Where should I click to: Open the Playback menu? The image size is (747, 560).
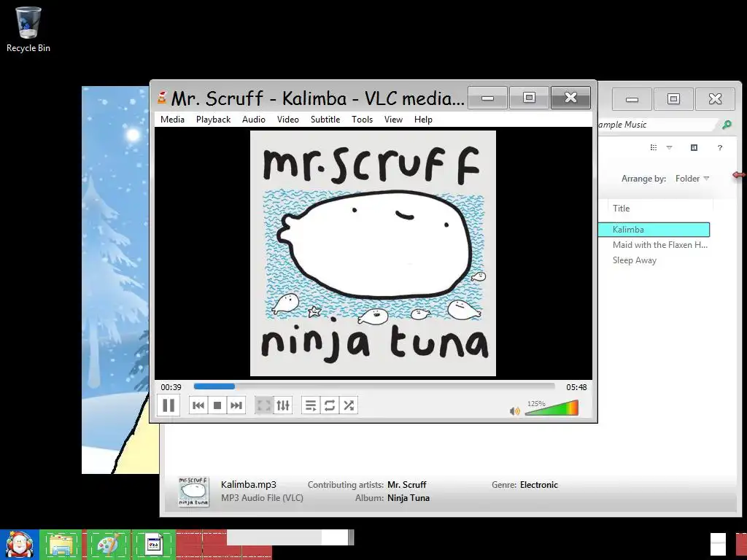coord(214,120)
